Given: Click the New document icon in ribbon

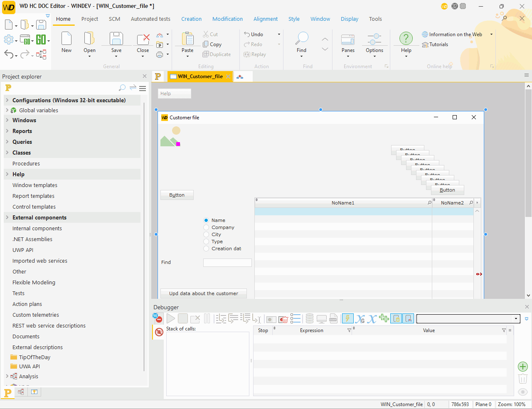Looking at the screenshot, I should click(66, 38).
